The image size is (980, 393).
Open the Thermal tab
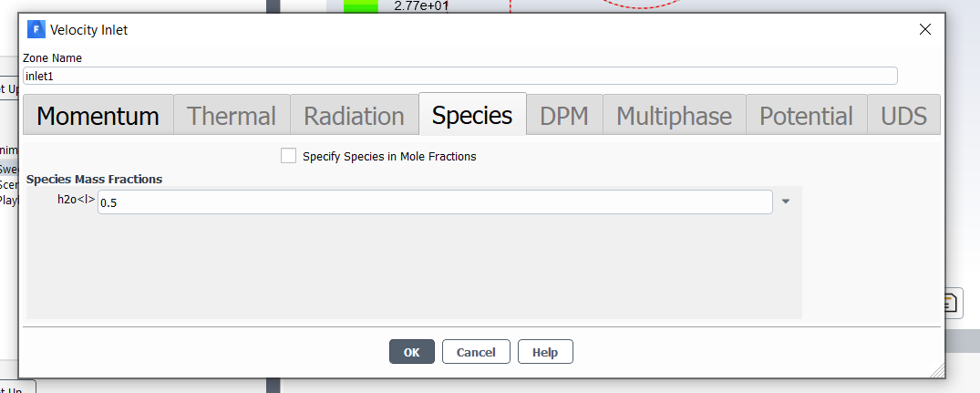pos(232,116)
